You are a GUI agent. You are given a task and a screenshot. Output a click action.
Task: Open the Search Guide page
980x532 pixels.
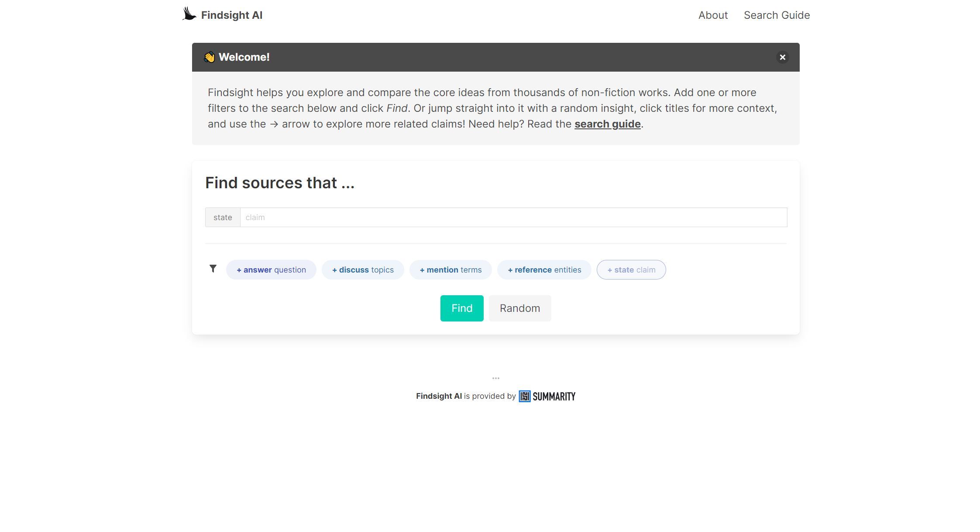pyautogui.click(x=776, y=15)
